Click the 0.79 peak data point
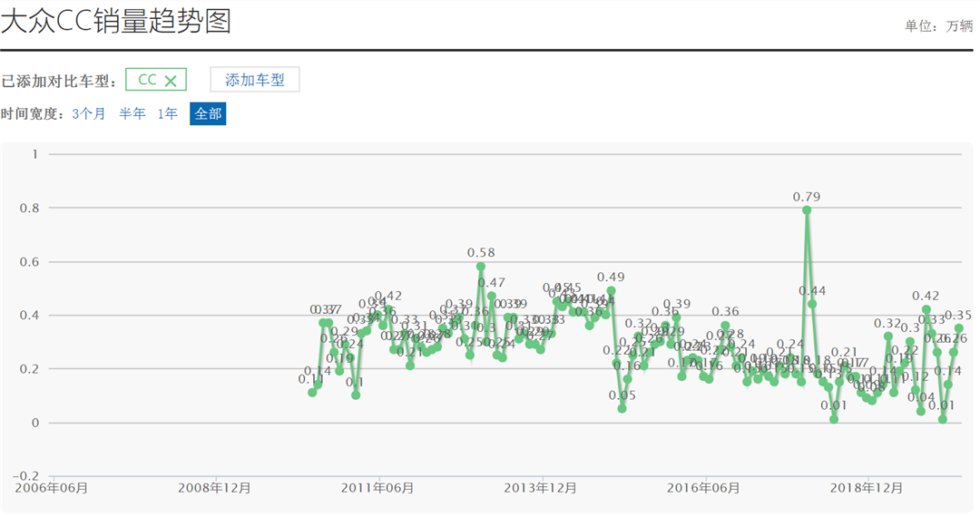 807,210
